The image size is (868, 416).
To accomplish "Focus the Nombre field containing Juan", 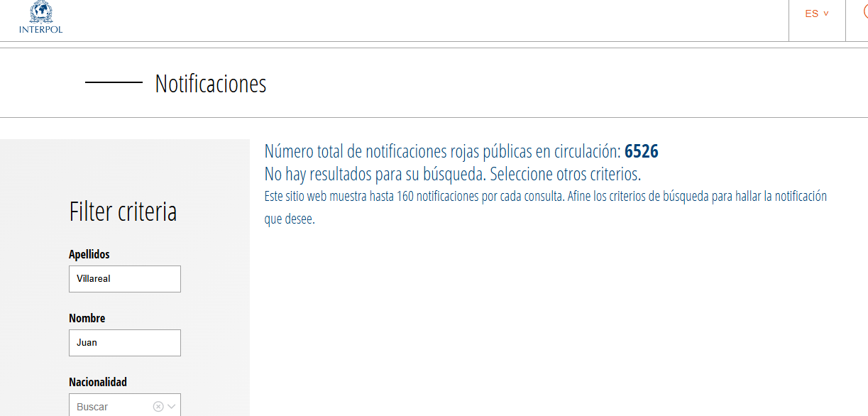I will (124, 343).
